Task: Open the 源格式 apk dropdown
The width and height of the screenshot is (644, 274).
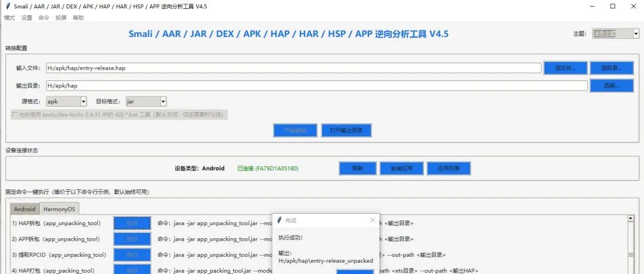Action: point(66,101)
